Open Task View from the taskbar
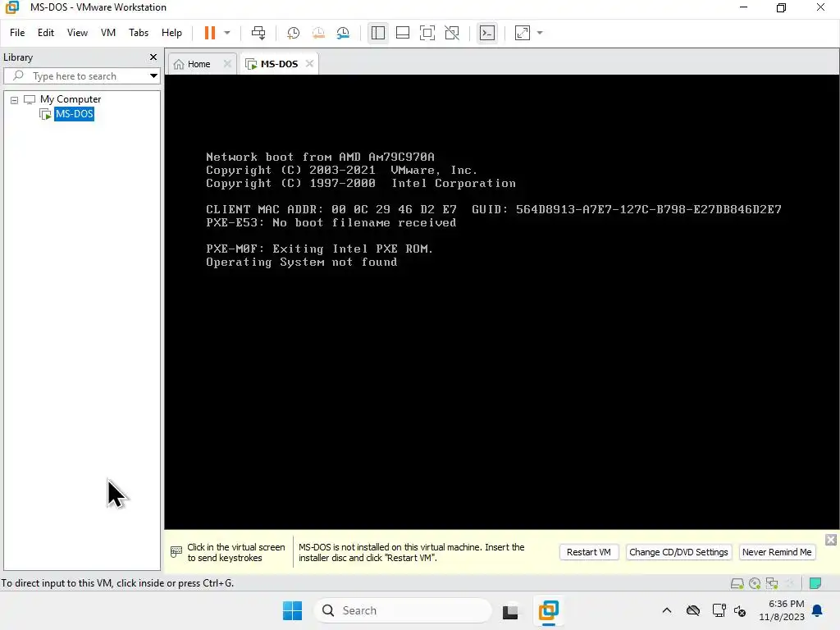The height and width of the screenshot is (630, 840). pos(510,610)
